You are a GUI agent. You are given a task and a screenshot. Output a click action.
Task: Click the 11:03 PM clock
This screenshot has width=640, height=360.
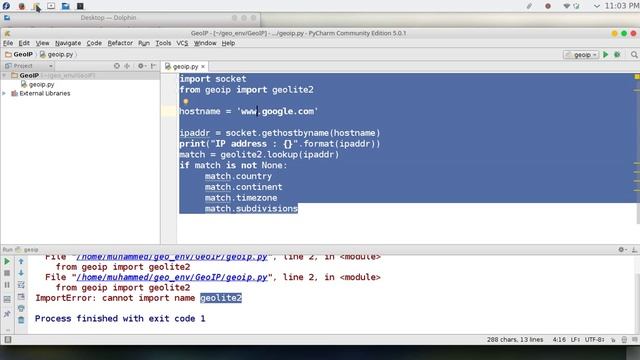click(622, 6)
